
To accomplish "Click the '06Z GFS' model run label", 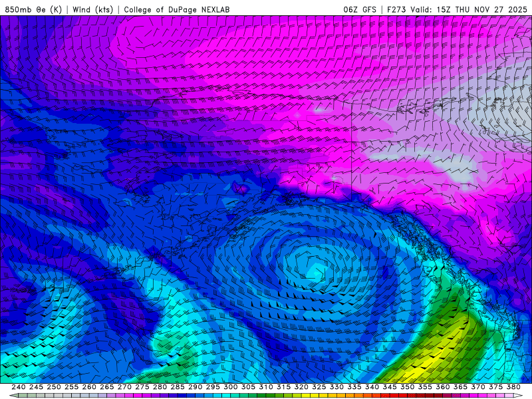I will pos(360,9).
